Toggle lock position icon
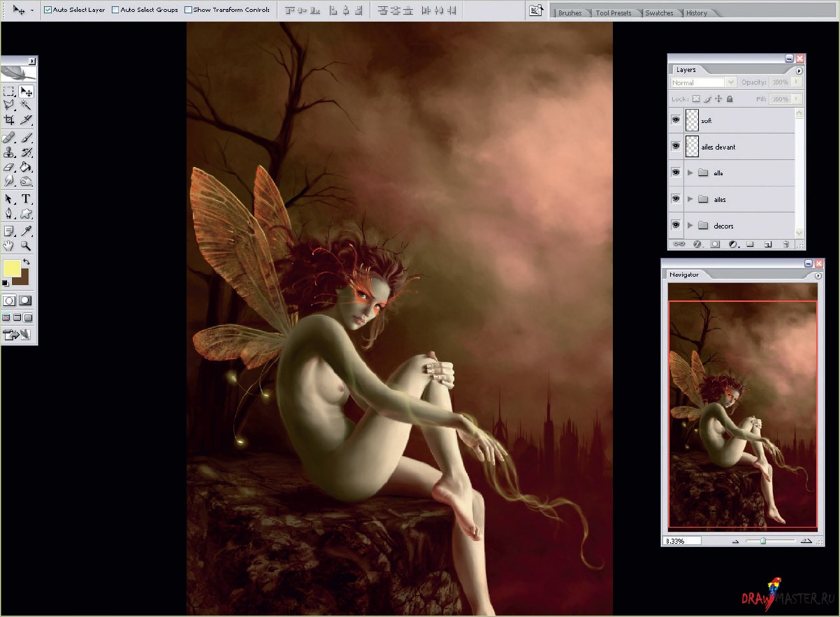 click(718, 100)
